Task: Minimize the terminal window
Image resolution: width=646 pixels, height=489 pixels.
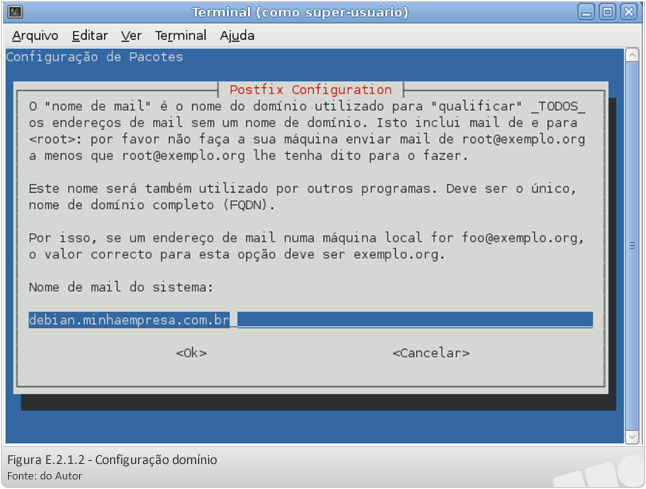Action: 585,12
